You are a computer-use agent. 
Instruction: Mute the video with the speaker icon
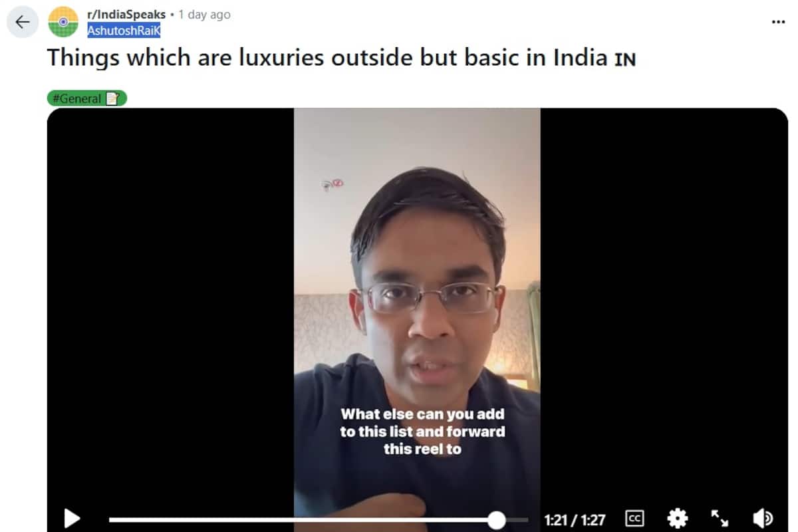(x=763, y=519)
